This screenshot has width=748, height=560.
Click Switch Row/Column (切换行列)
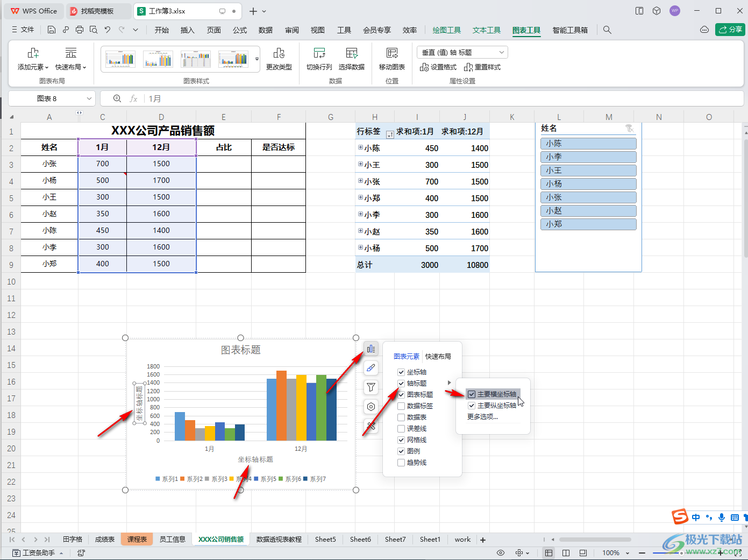tap(319, 59)
